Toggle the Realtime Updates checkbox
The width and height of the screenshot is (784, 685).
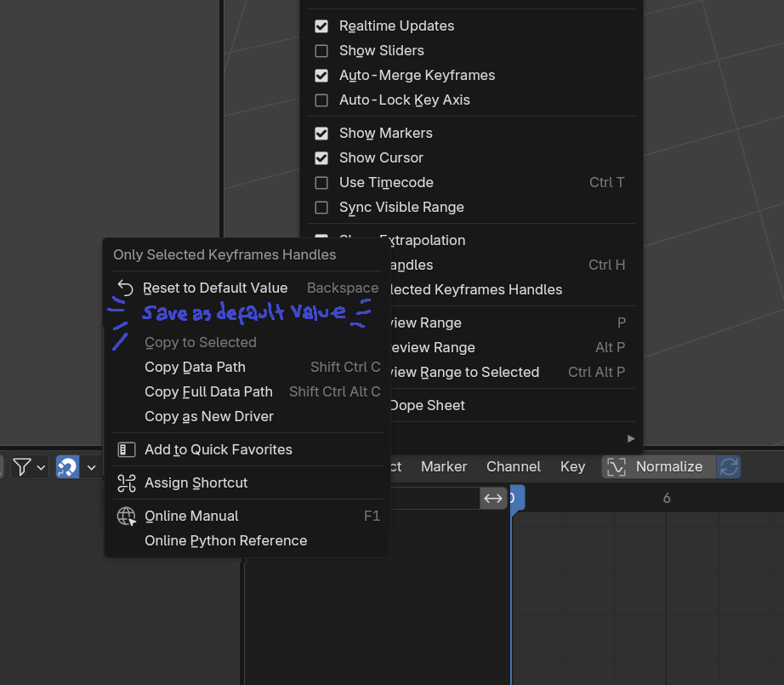(x=321, y=26)
